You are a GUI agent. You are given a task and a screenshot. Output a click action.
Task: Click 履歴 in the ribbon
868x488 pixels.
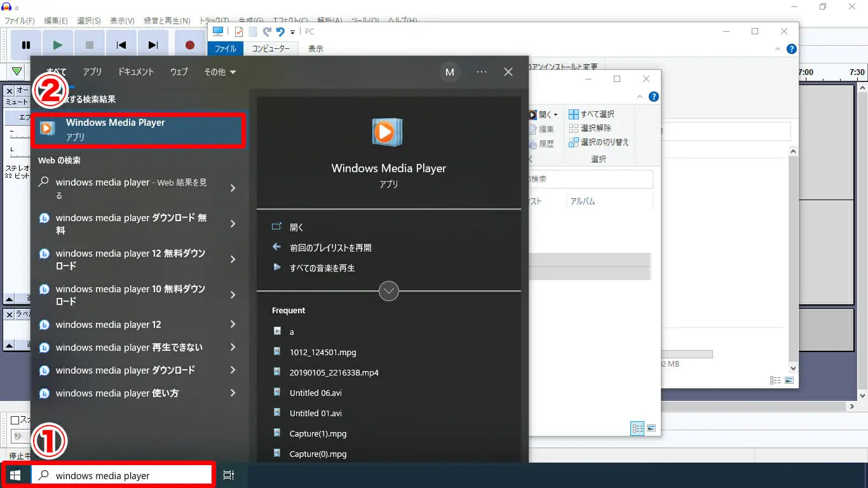[541, 144]
